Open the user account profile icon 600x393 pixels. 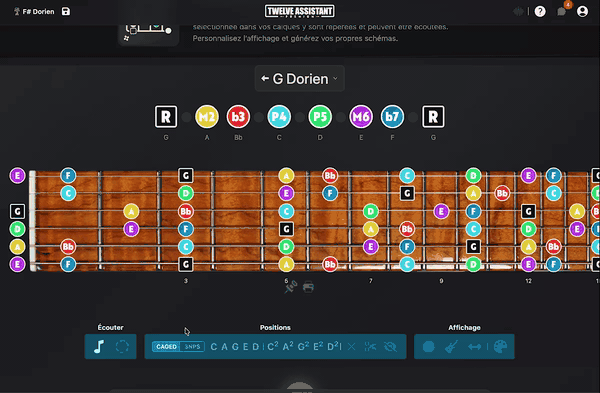pyautogui.click(x=582, y=11)
